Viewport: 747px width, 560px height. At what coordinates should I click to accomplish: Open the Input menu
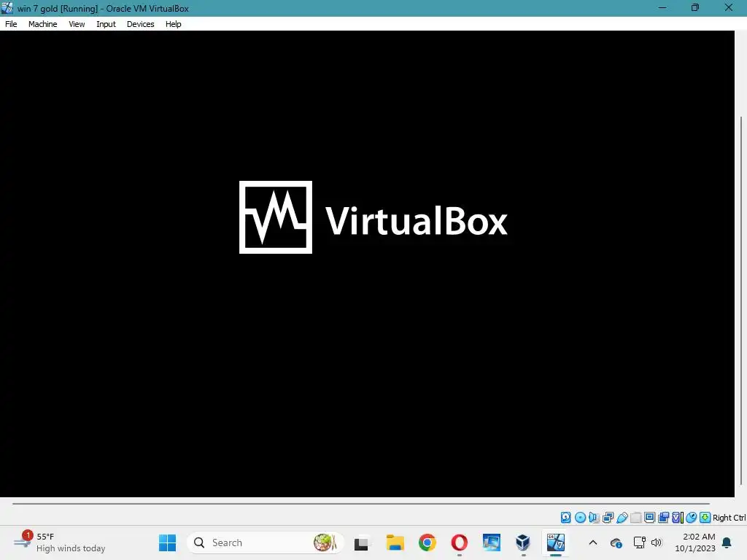[106, 24]
